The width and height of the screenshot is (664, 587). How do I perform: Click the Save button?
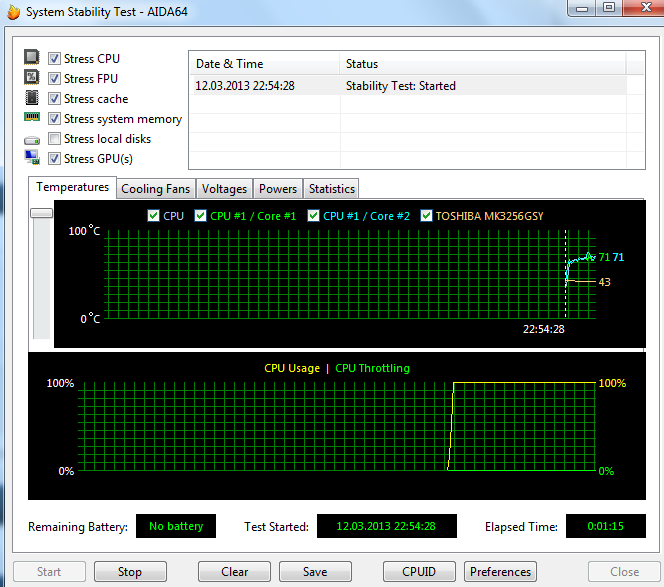click(315, 572)
